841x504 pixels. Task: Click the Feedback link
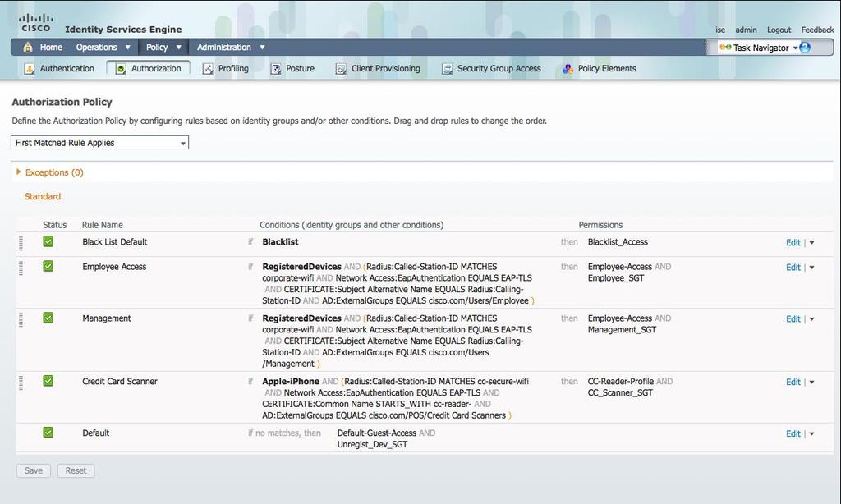point(817,30)
